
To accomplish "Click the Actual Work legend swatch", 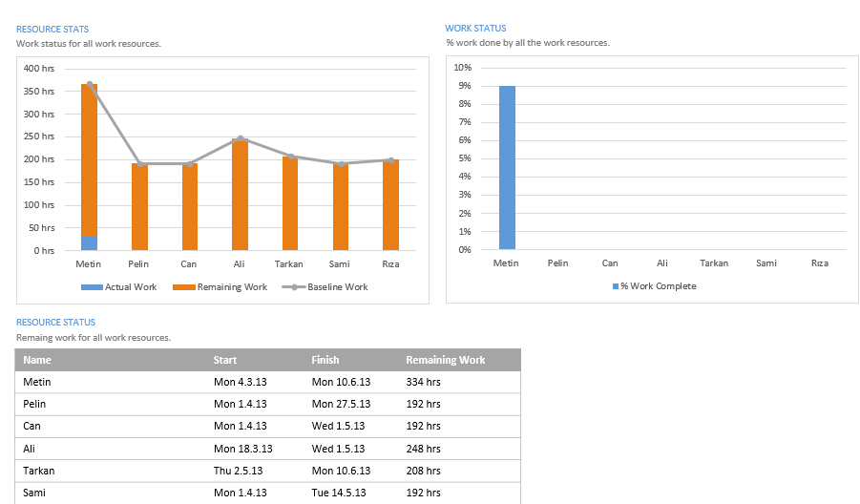I will 92,287.
